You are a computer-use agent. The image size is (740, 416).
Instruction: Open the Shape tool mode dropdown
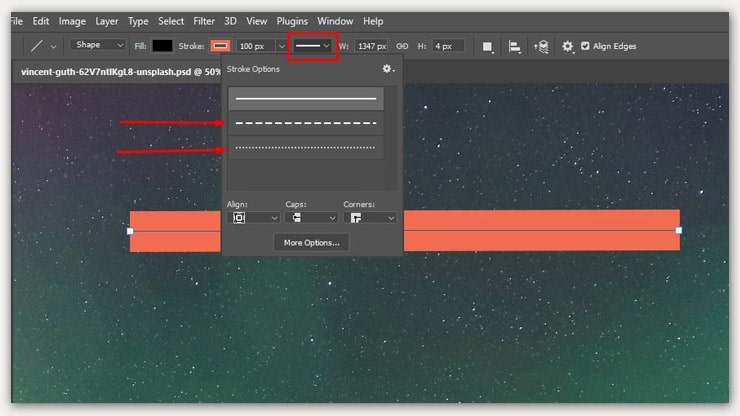[x=98, y=45]
